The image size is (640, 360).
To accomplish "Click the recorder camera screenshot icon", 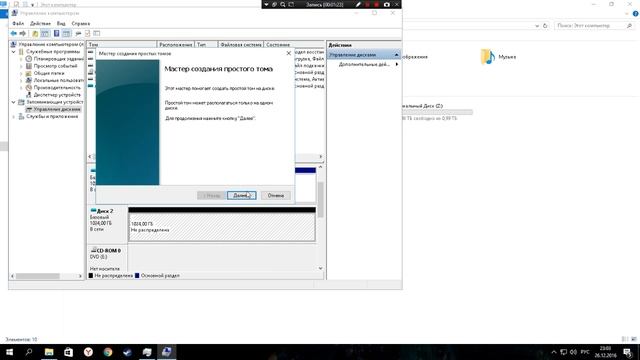I will (387, 4).
